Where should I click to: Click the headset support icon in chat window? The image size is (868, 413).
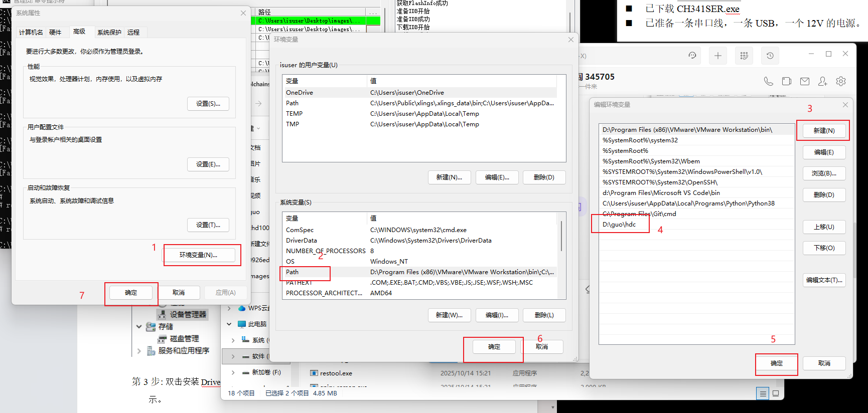tap(692, 56)
